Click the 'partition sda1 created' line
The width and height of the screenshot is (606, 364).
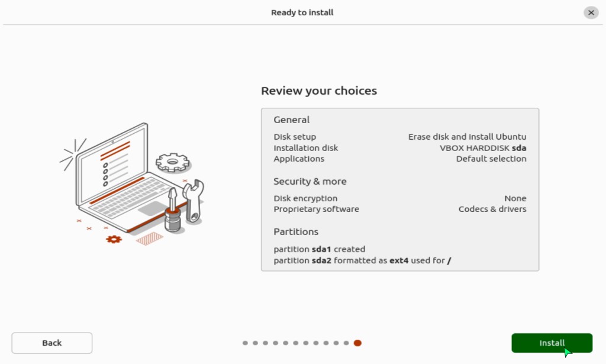(319, 249)
